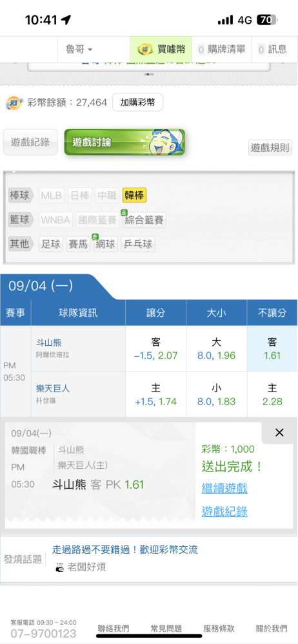This screenshot has height=644, width=298.
Task: Pick 大 8.0 over odds cell
Action: (x=217, y=349)
